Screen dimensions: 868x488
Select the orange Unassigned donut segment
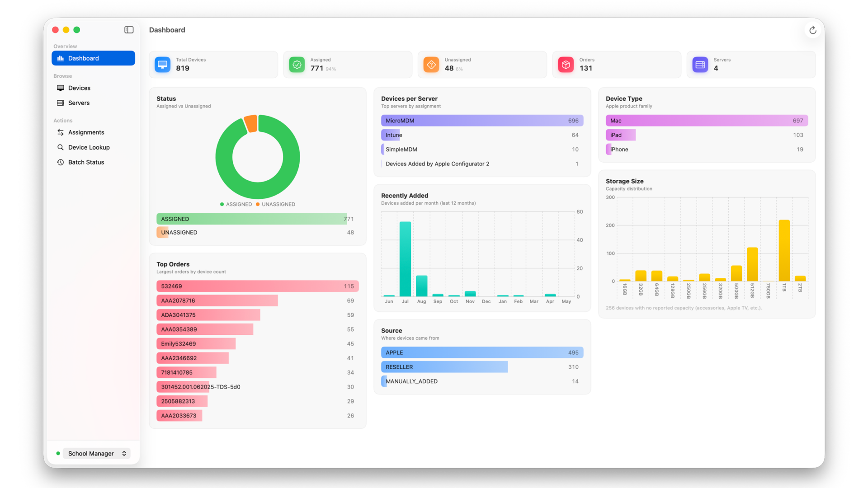click(251, 123)
